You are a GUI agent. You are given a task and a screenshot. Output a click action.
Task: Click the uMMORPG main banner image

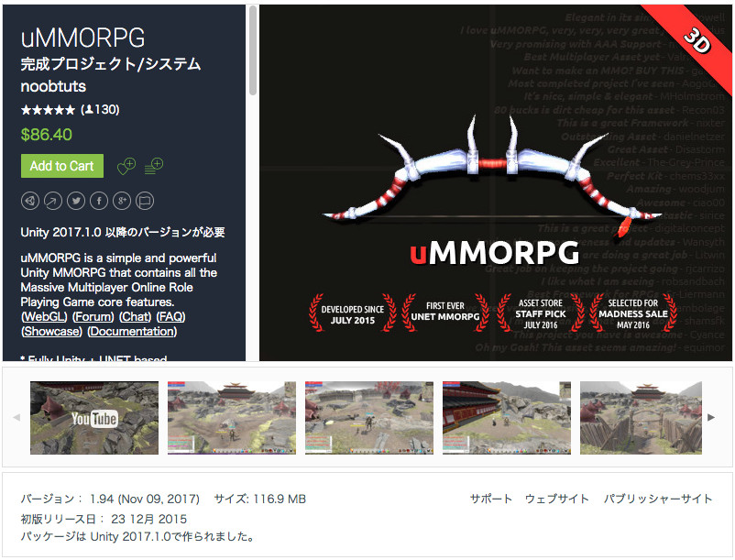[x=496, y=182]
